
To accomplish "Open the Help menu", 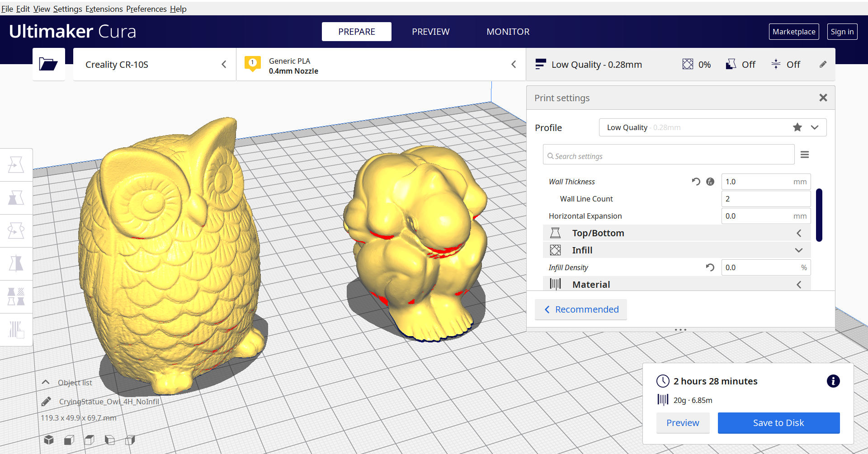I will [178, 9].
